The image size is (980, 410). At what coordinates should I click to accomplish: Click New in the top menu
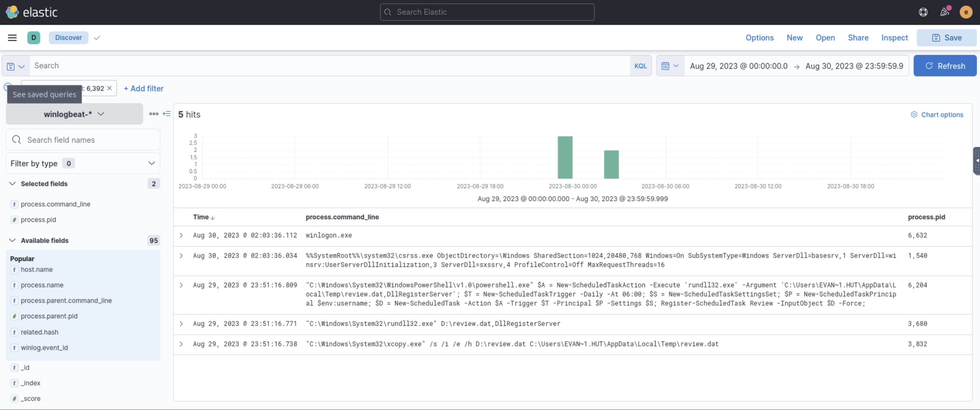click(794, 37)
